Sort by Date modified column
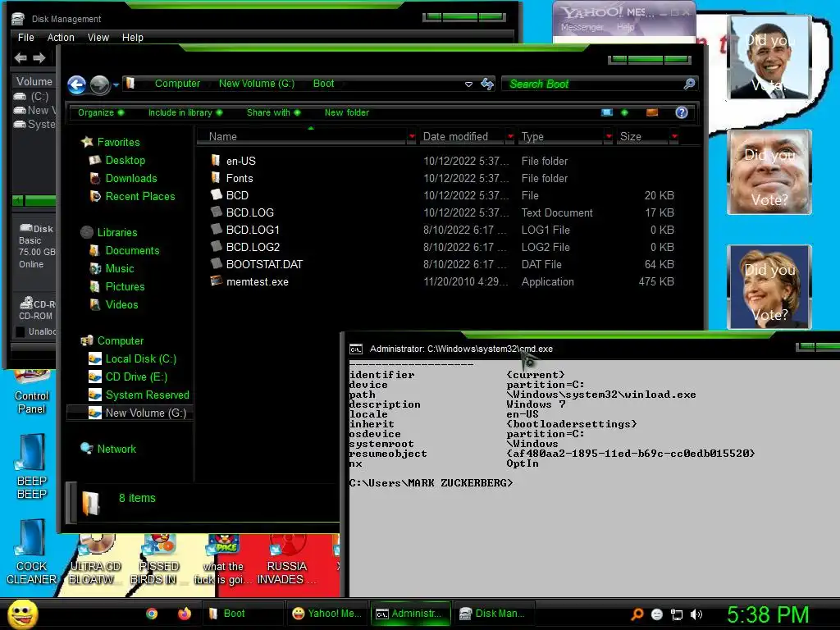Image resolution: width=840 pixels, height=630 pixels. pos(462,137)
